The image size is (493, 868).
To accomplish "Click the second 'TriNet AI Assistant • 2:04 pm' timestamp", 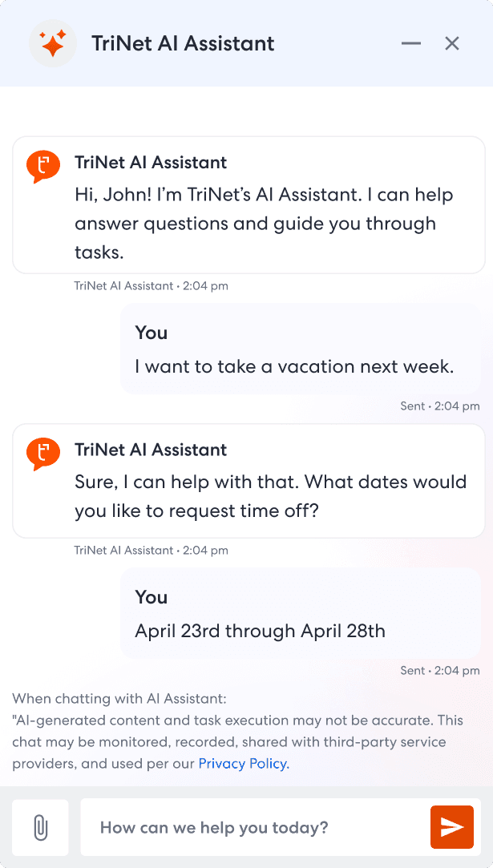I will click(x=152, y=551).
